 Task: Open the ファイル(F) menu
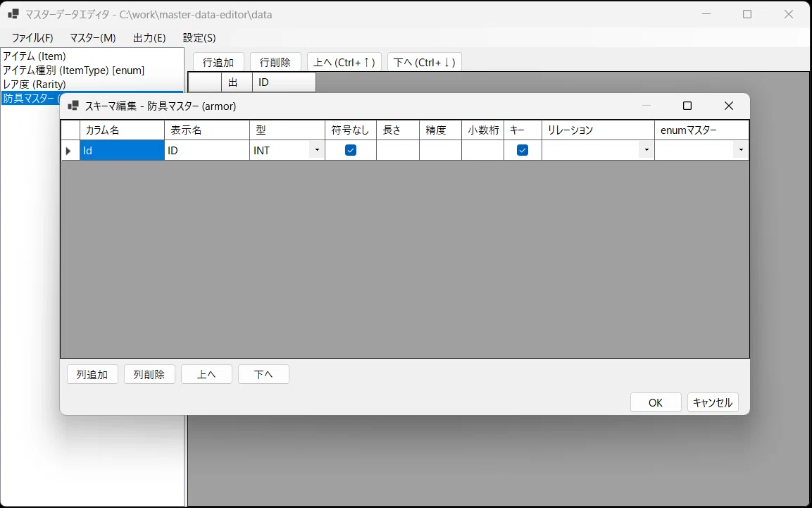pyautogui.click(x=32, y=38)
